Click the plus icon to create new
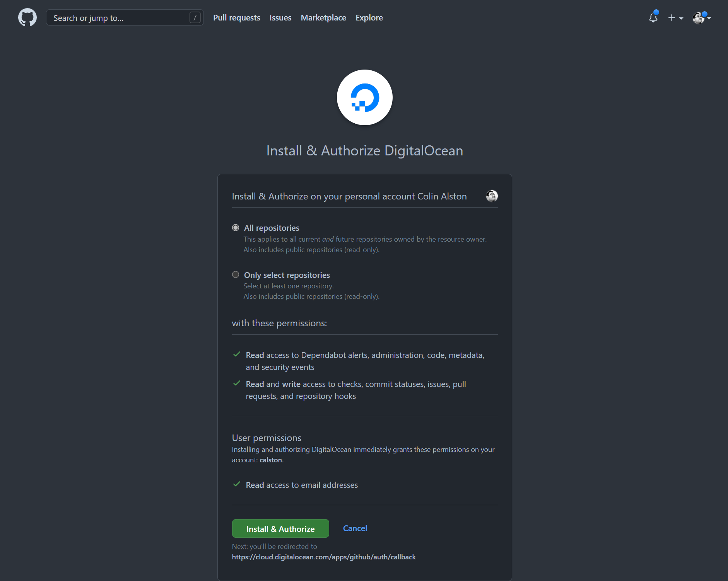 (672, 18)
